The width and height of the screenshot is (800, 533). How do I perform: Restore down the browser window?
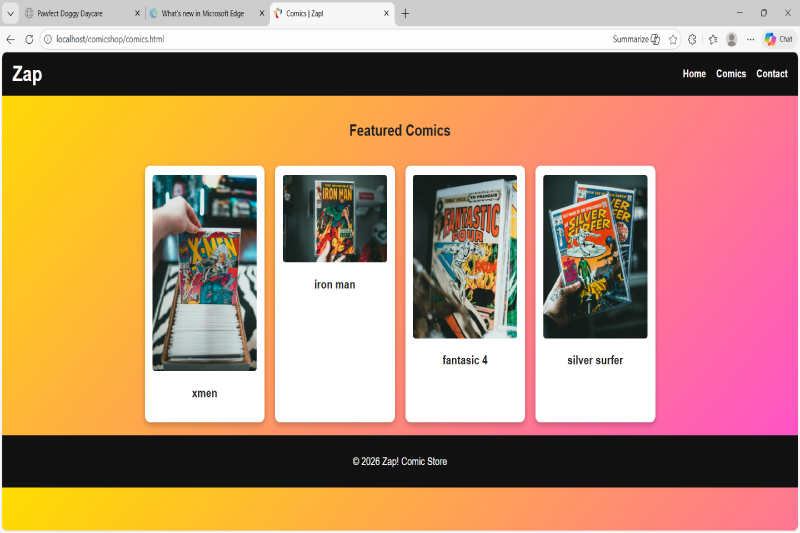764,13
